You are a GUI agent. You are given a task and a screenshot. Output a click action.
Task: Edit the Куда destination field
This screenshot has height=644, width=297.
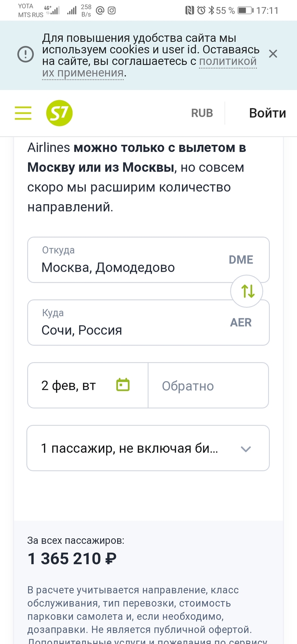point(127,323)
